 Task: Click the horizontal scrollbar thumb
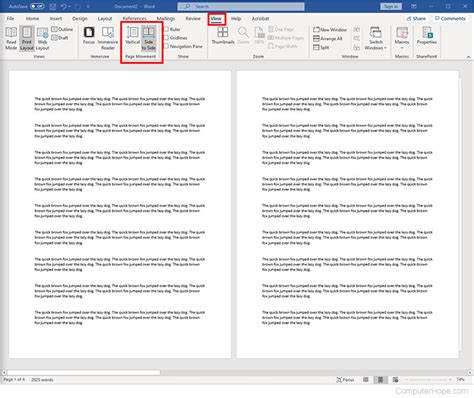pyautogui.click(x=84, y=372)
